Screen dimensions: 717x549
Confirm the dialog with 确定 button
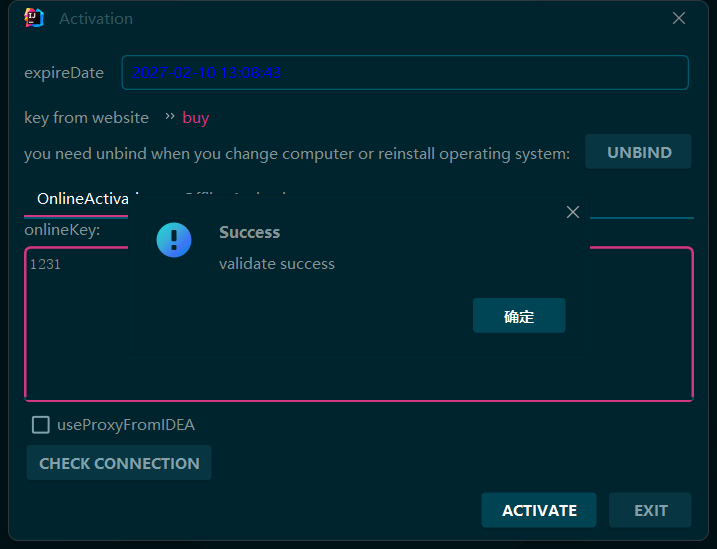(519, 316)
